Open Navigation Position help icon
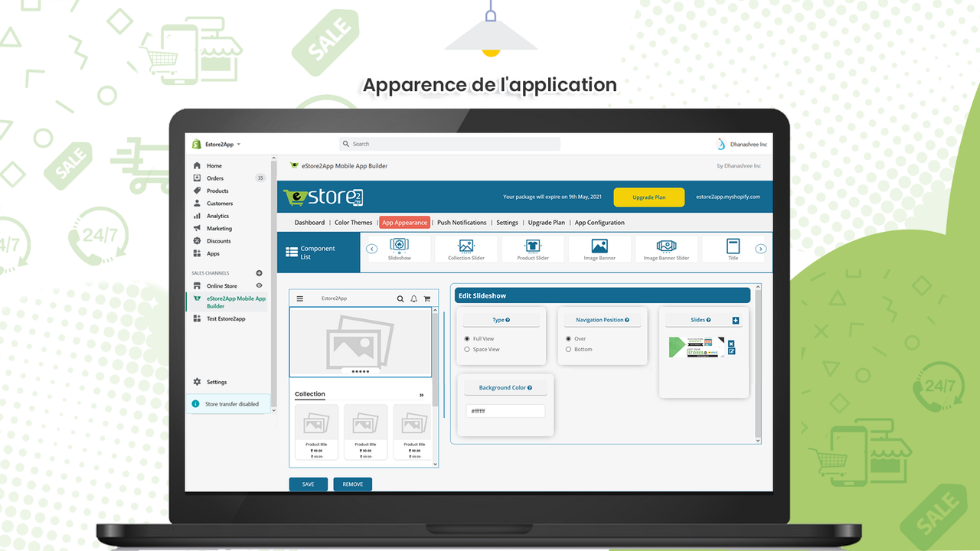The image size is (980, 551). [x=627, y=320]
